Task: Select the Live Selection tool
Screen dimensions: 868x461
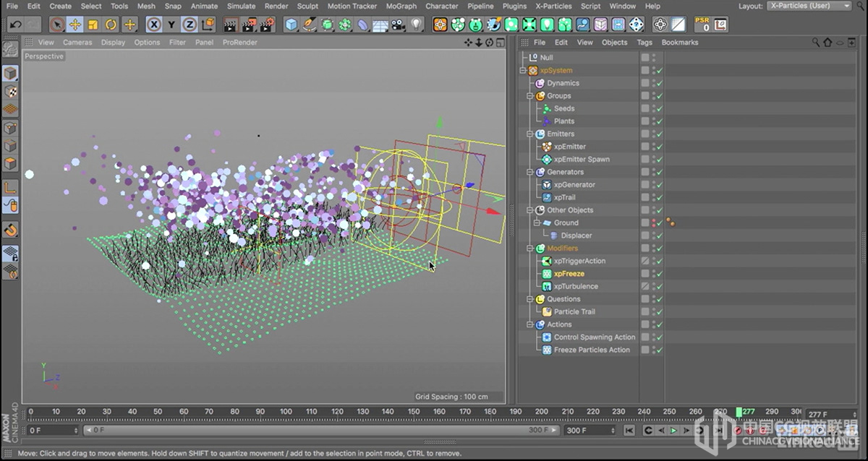Action: (58, 25)
